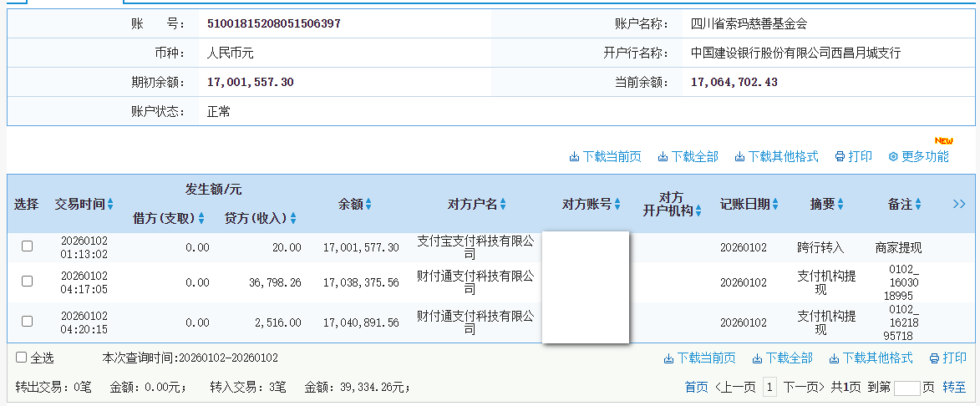
Task: Expand more columns with double-arrow icon
Action: pos(958,204)
